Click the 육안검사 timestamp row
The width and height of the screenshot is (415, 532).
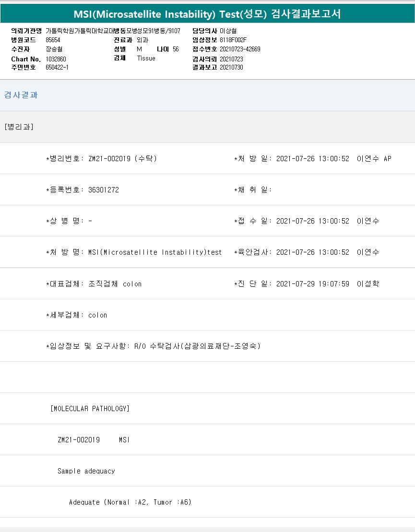pos(307,252)
